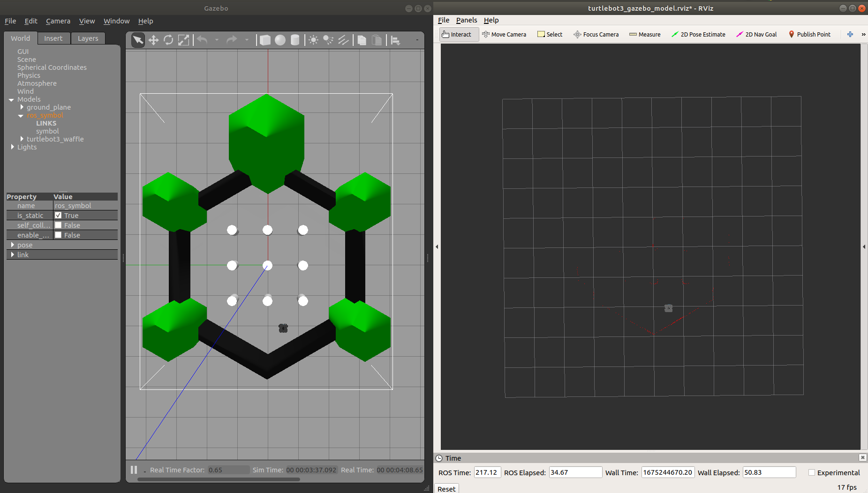Pause the Gazebo simulation
Image resolution: width=868 pixels, height=493 pixels.
click(x=134, y=470)
